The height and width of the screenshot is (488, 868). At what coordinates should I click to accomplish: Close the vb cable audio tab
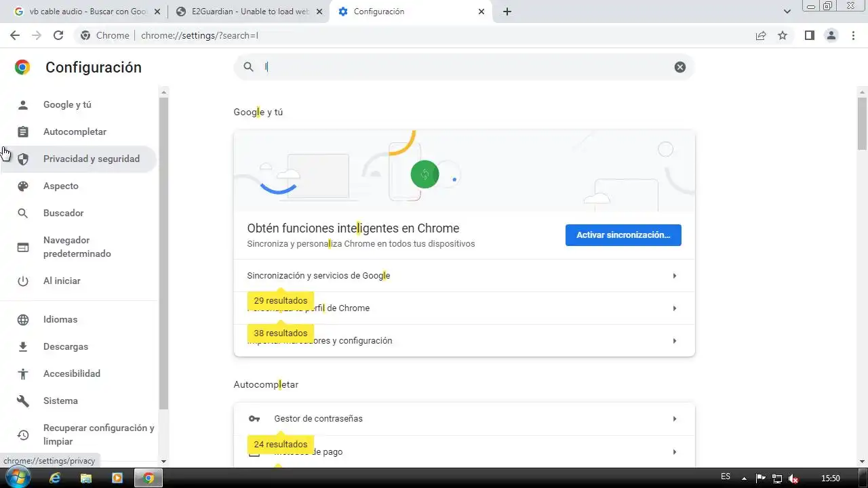[x=157, y=12]
